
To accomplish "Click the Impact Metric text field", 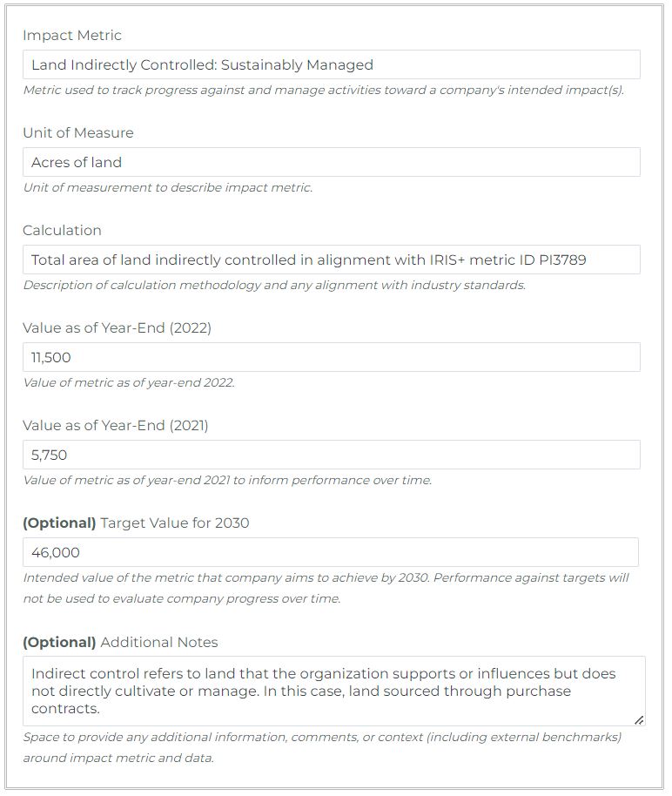I will [331, 64].
